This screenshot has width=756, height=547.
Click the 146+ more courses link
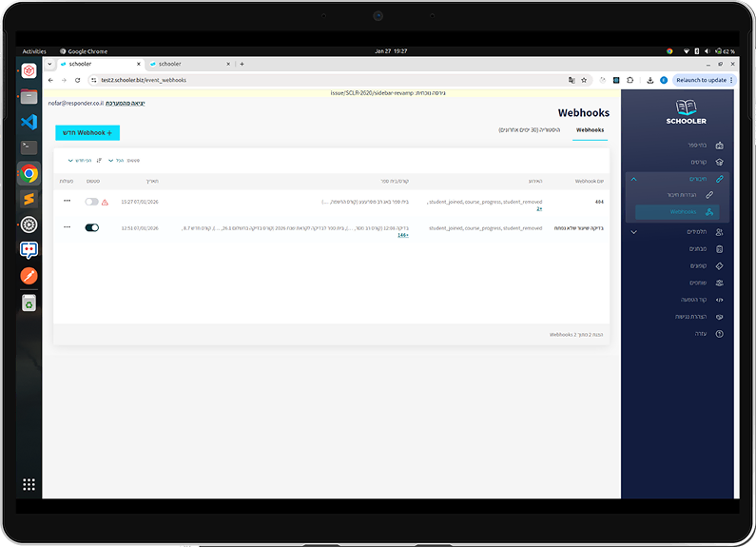tap(403, 235)
